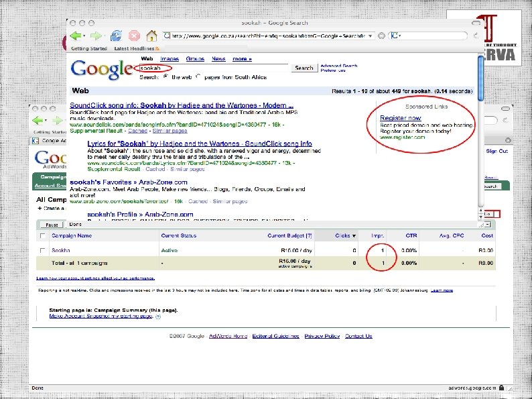Viewport: 532px width, 399px height.
Task: Click the Google Search button
Action: coord(304,68)
